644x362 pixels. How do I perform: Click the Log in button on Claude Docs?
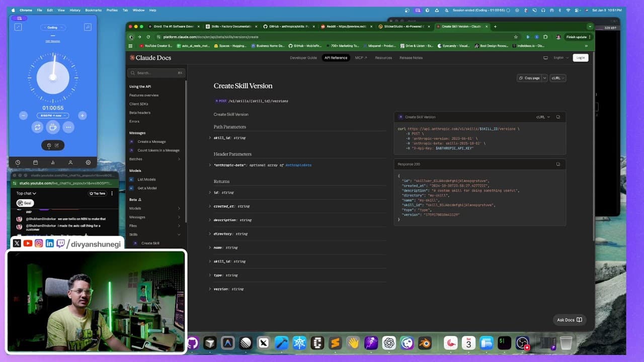click(x=580, y=57)
